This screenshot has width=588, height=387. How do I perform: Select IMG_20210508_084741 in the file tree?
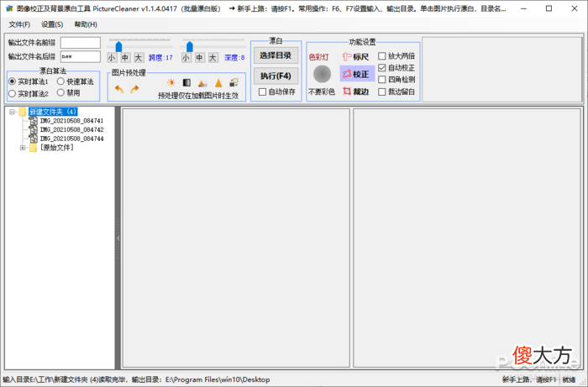tap(71, 121)
